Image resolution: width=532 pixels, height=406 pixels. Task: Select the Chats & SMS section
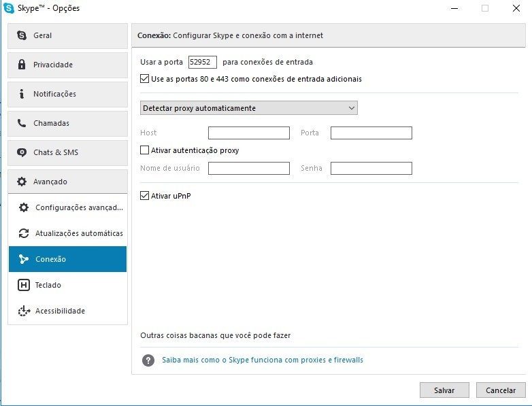[x=68, y=152]
